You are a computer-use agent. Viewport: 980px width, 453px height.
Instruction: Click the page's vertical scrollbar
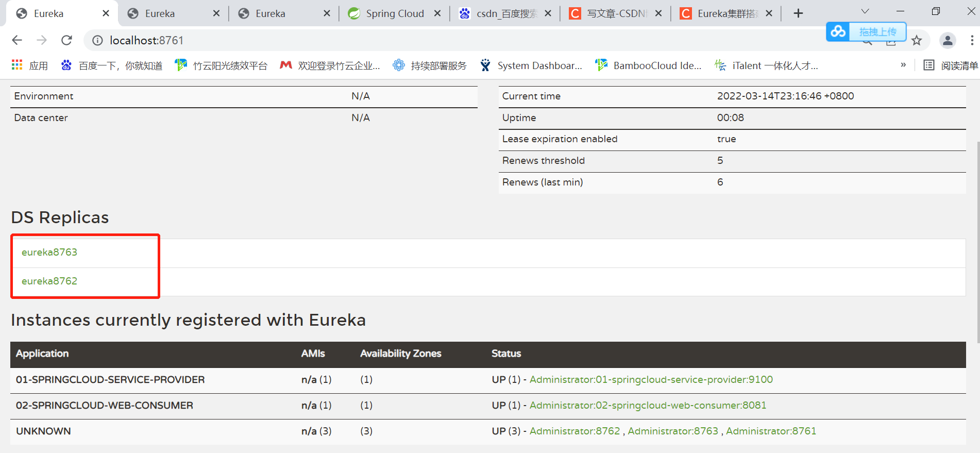coord(978,242)
